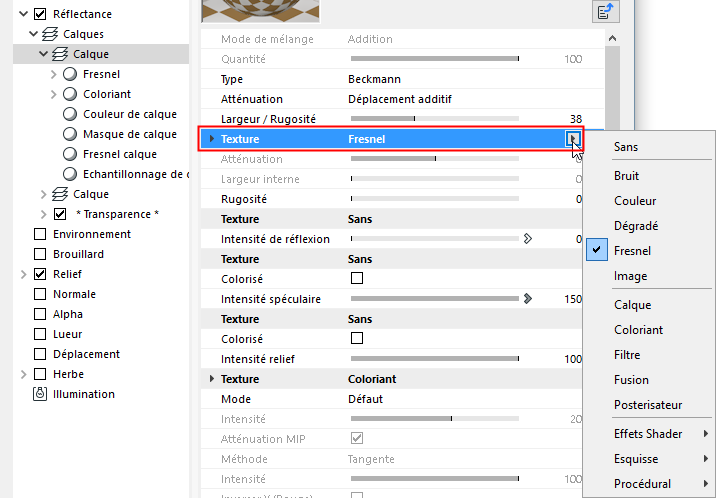716x498 pixels.
Task: Select the Coloriant circle icon in the tree
Action: click(x=70, y=94)
